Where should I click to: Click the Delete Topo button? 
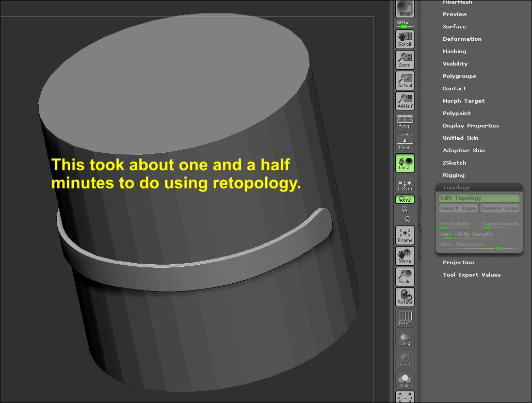[x=500, y=208]
